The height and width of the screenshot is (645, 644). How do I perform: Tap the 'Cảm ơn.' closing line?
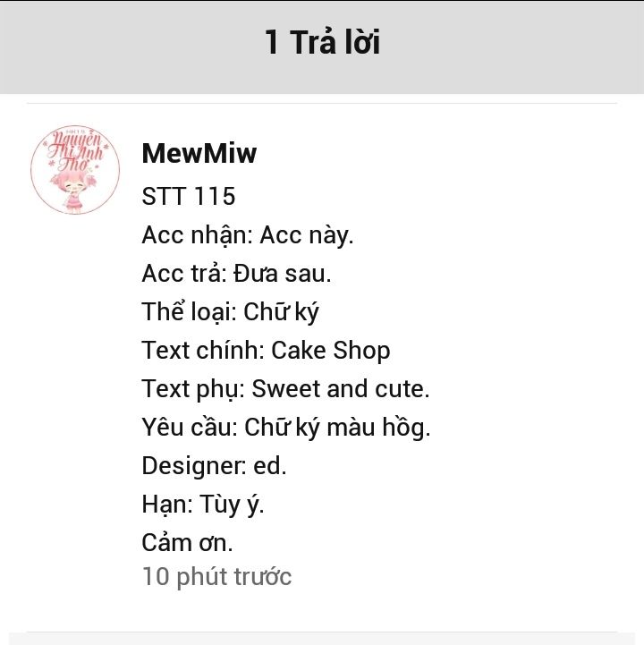point(187,543)
